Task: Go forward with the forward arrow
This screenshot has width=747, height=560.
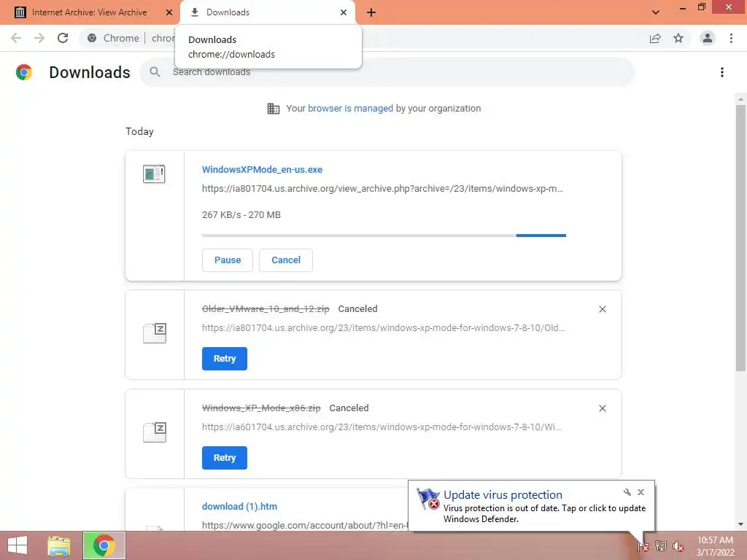Action: [x=39, y=38]
